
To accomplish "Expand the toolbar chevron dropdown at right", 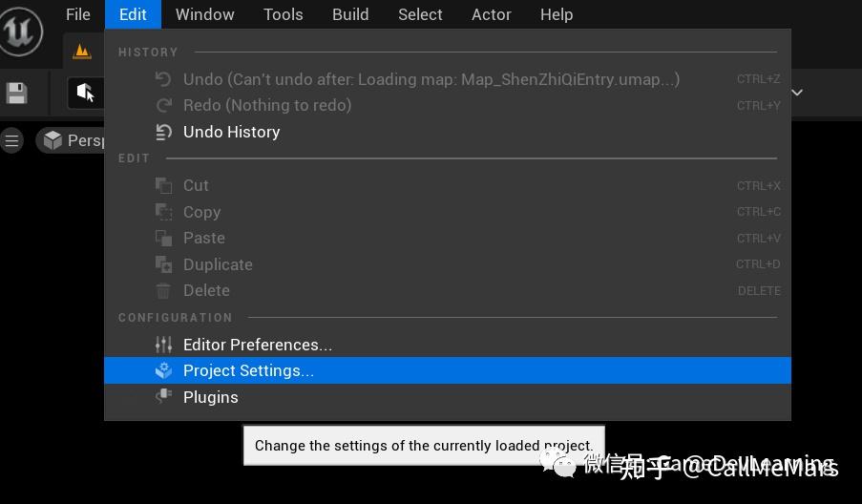I will 798,93.
